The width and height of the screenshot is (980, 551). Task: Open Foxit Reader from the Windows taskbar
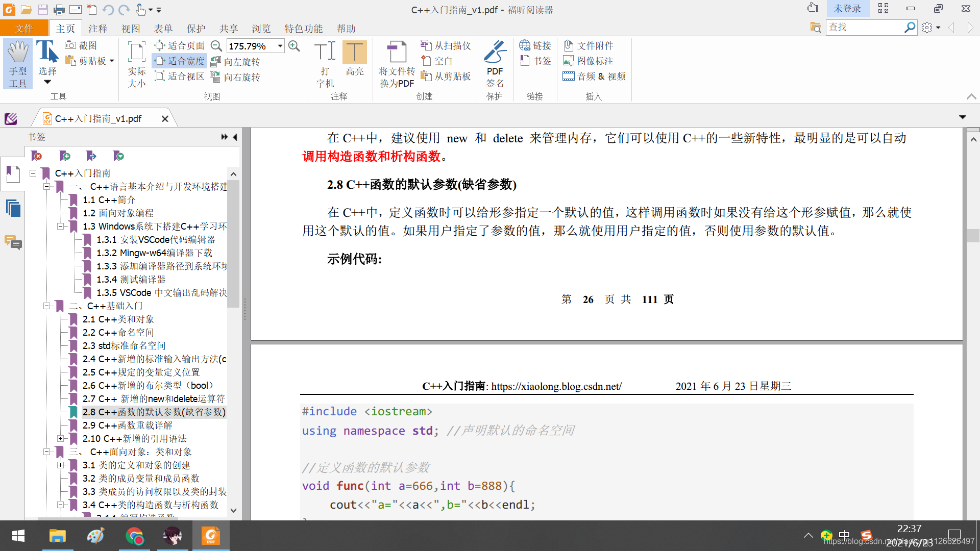[211, 536]
